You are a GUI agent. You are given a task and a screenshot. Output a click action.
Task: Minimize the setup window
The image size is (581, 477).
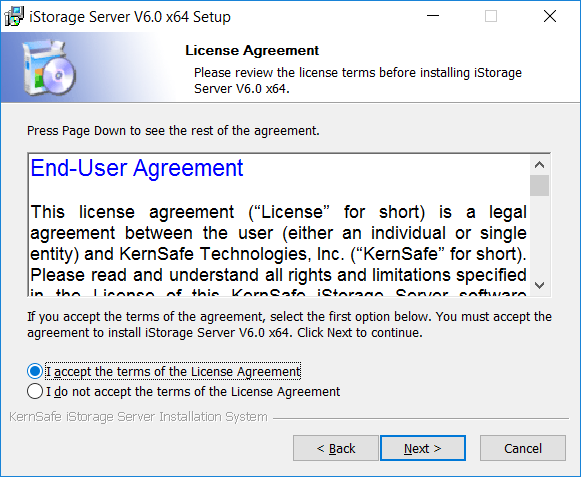pyautogui.click(x=432, y=16)
